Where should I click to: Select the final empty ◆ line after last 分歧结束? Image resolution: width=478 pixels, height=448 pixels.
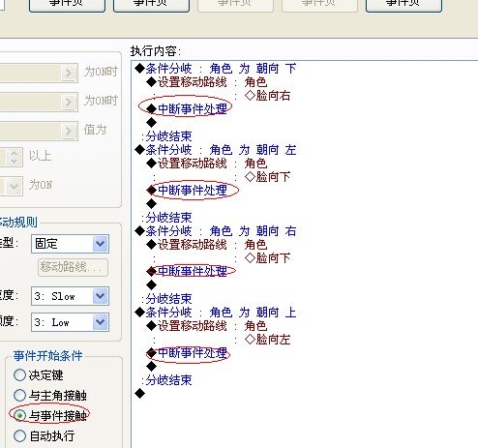[x=140, y=394]
